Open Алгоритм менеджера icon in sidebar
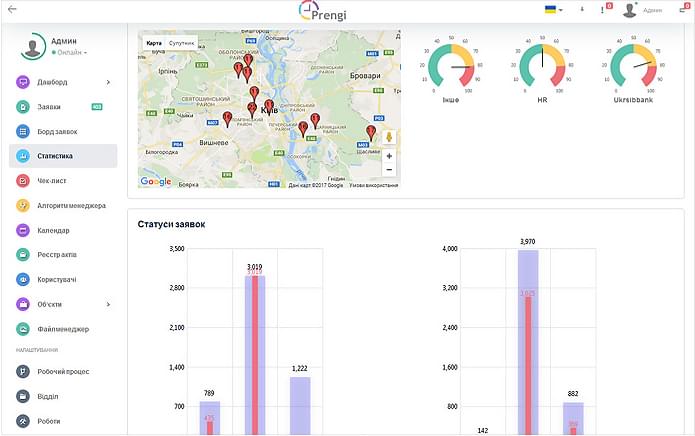 [x=23, y=205]
